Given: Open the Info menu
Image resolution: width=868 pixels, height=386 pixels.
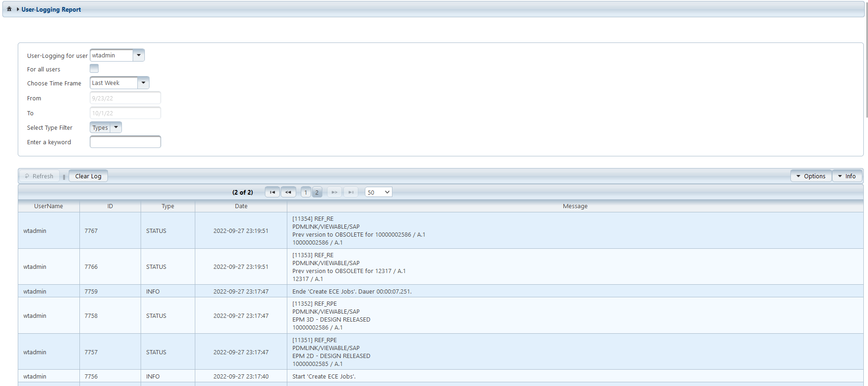Looking at the screenshot, I should click(847, 176).
